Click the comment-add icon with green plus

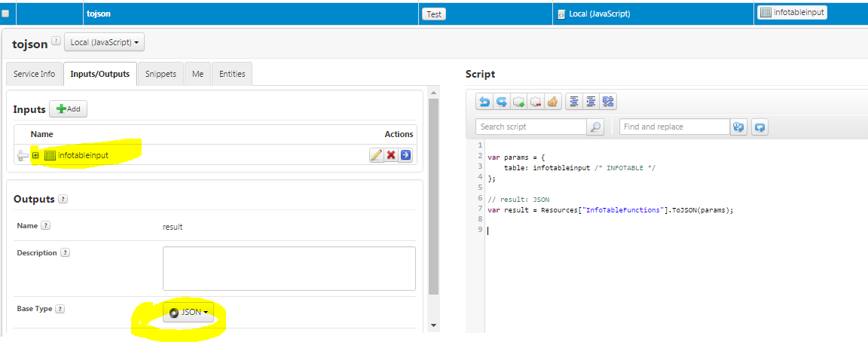[518, 102]
